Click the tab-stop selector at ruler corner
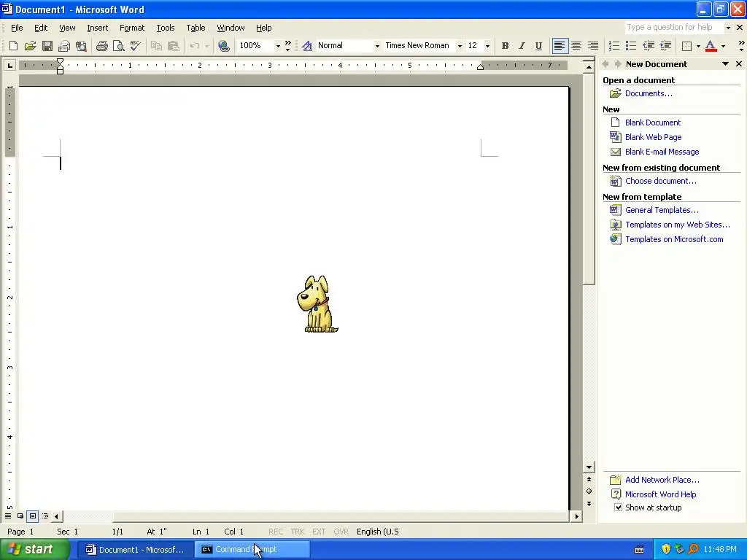This screenshot has width=747, height=560. (x=9, y=65)
